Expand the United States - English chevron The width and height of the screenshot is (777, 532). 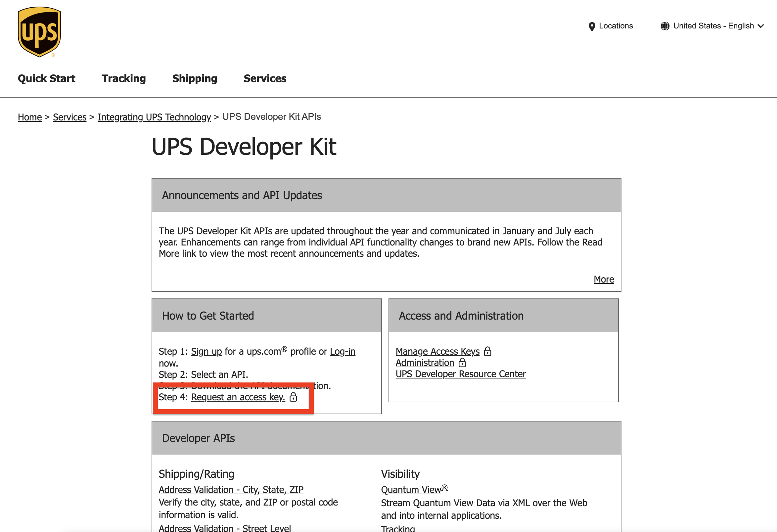[x=761, y=26]
